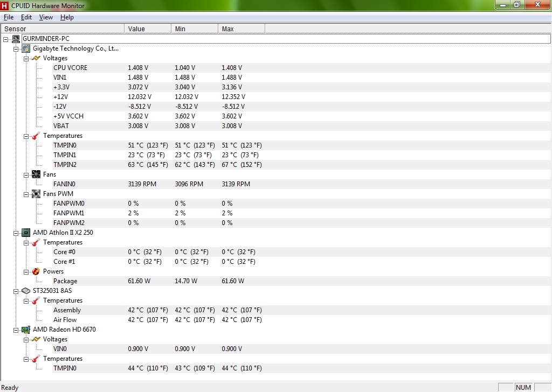The image size is (552, 392).
Task: Select the -12V voltage row
Action: 301,107
